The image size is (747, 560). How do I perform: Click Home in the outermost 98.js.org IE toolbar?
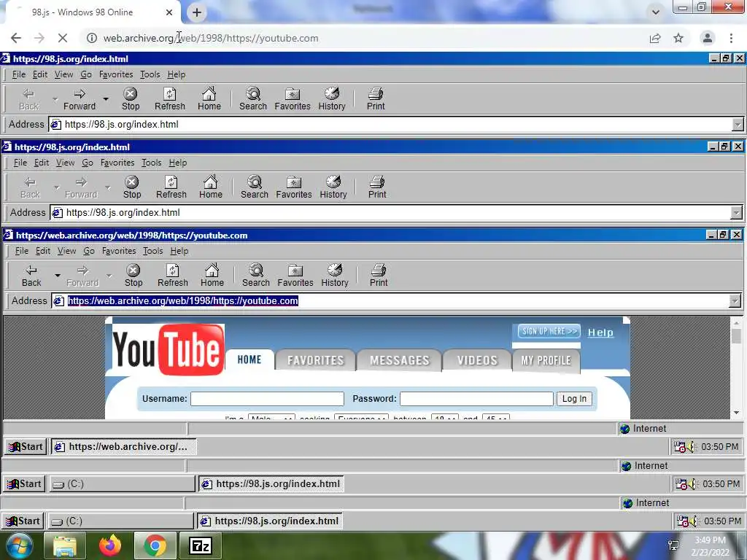209,99
